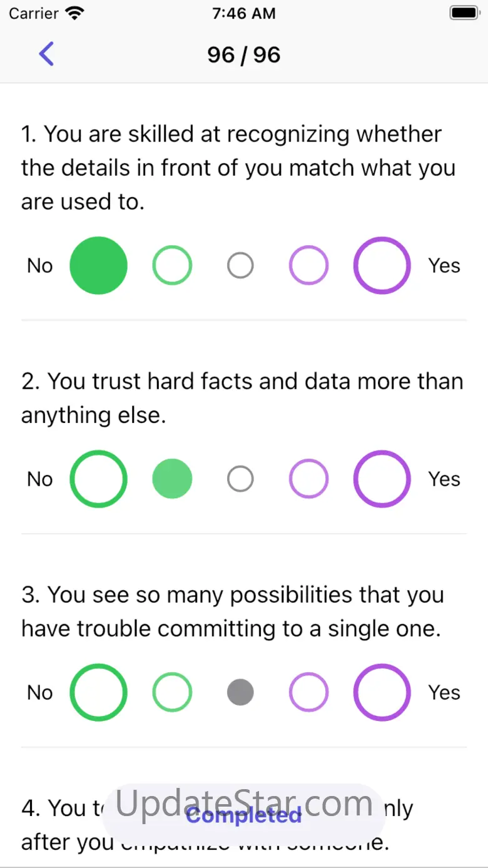Select the strongest Yes circle for question 1

(x=382, y=265)
